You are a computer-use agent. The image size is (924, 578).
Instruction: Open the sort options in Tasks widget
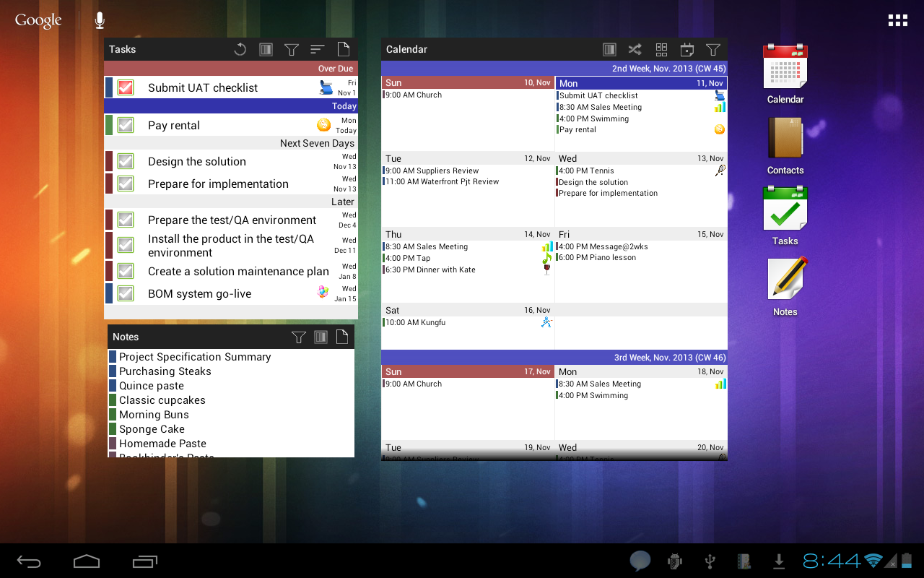318,49
